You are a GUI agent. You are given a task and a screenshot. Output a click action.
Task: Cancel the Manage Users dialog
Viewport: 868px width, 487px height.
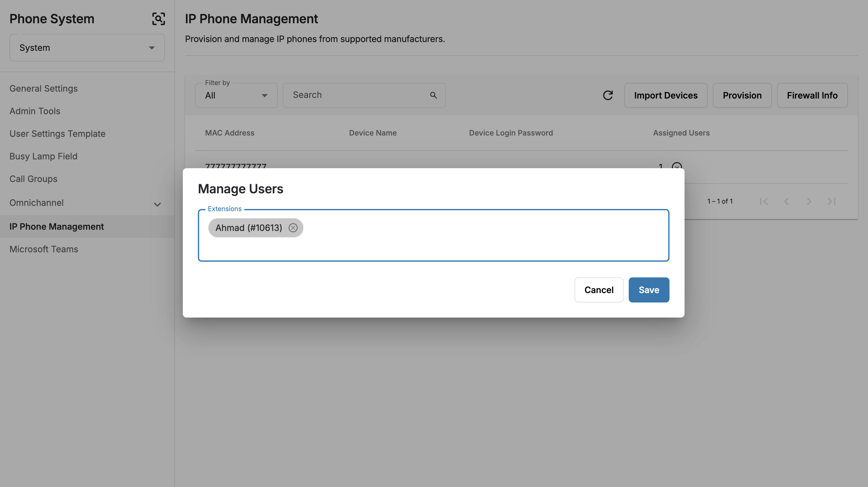[x=599, y=290]
